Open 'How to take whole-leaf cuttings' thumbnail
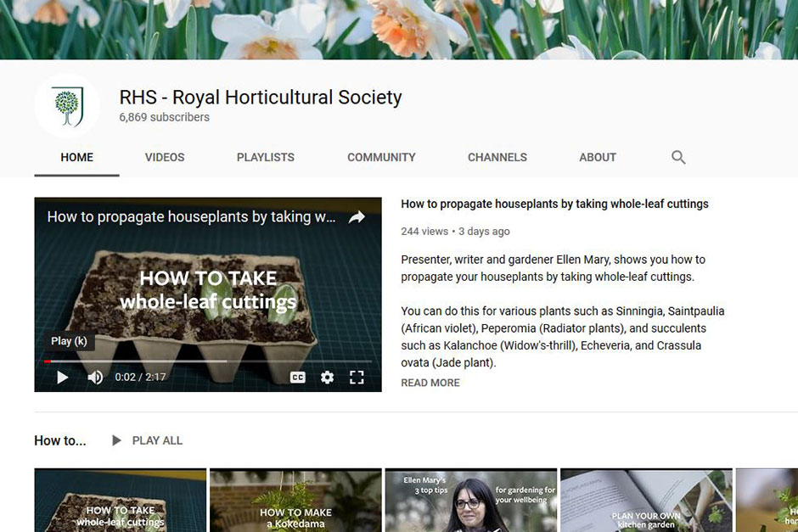Viewport: 798px width, 532px height. [121, 500]
